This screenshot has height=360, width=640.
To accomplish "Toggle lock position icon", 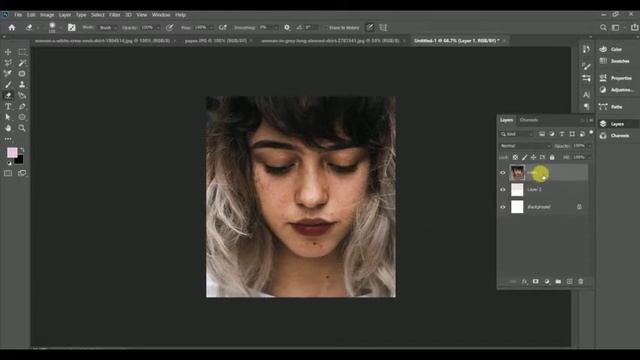I will [533, 157].
